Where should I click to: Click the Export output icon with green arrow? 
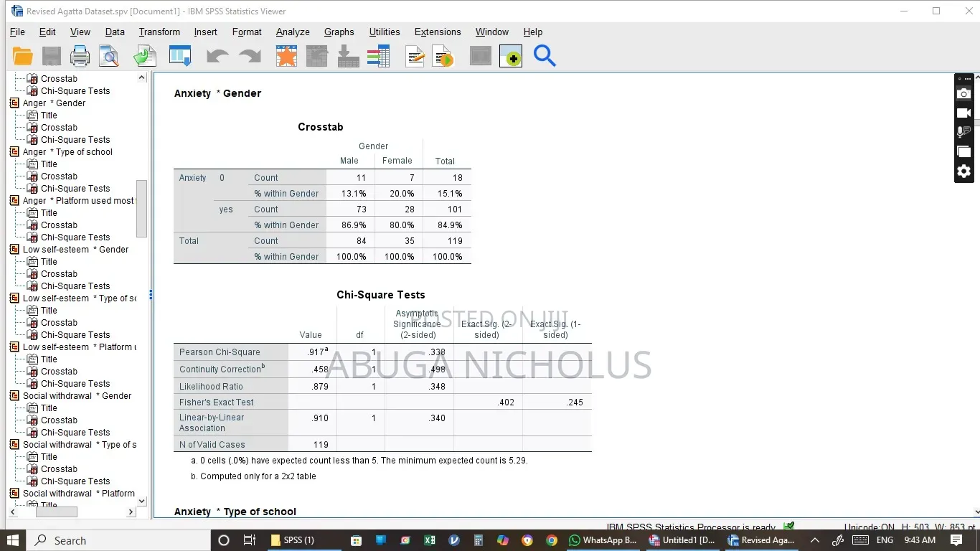(145, 56)
